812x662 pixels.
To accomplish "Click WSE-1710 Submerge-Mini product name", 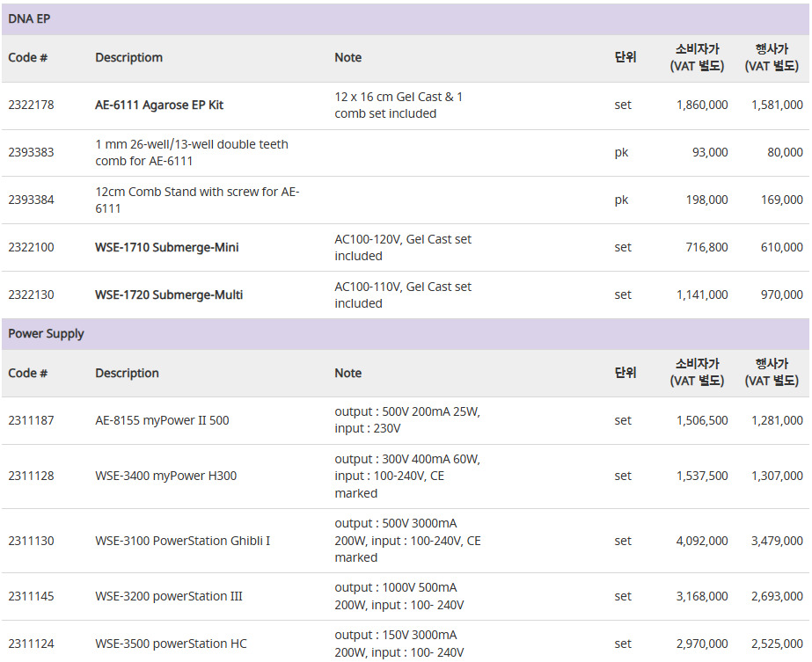I will coord(167,247).
